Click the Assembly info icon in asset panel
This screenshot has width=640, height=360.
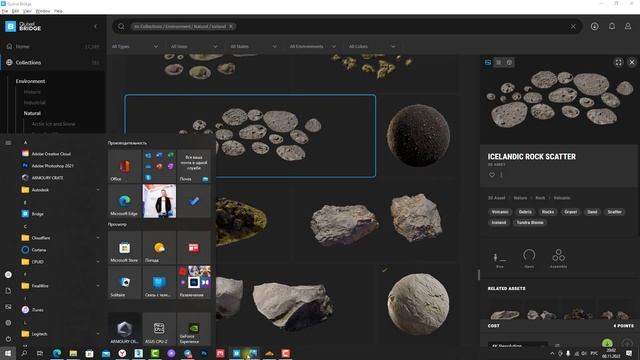point(558,259)
